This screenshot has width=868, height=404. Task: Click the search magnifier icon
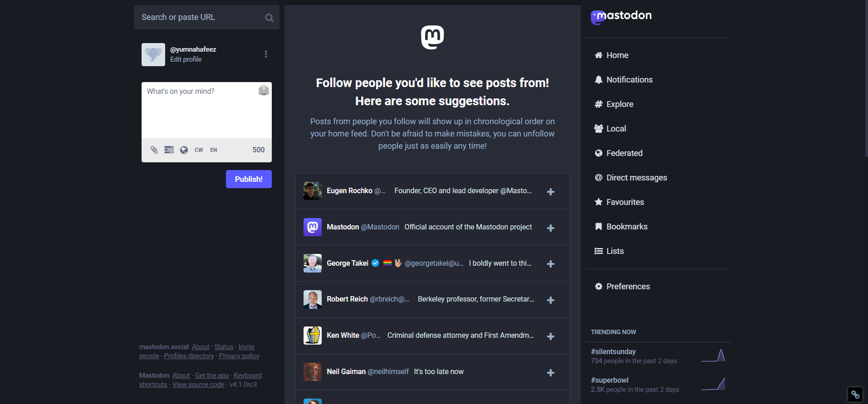coord(270,18)
